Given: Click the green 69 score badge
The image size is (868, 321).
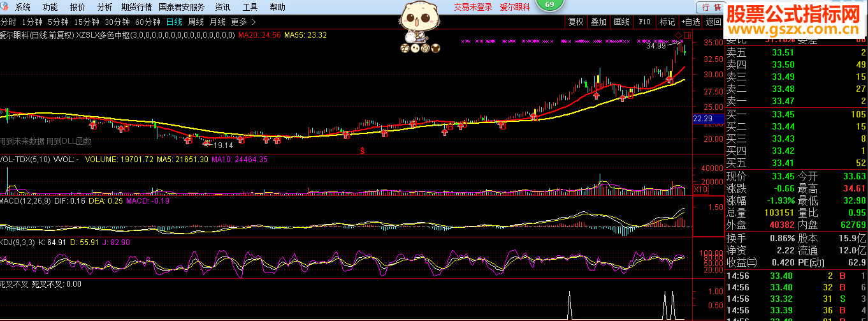Looking at the screenshot, I should [550, 5].
